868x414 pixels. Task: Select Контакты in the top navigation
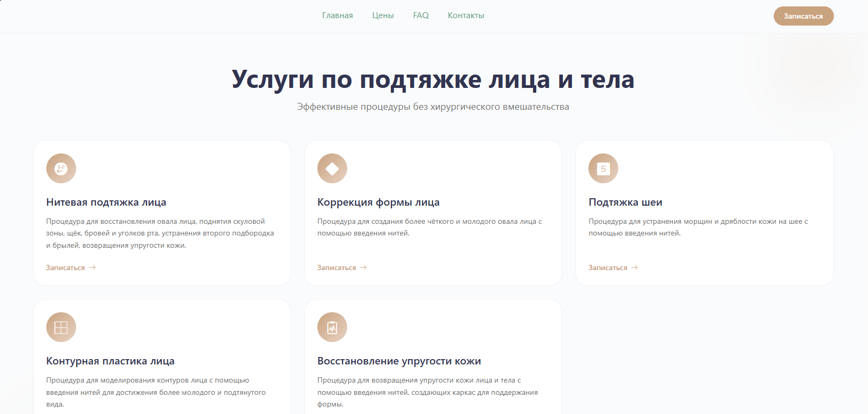coord(466,15)
